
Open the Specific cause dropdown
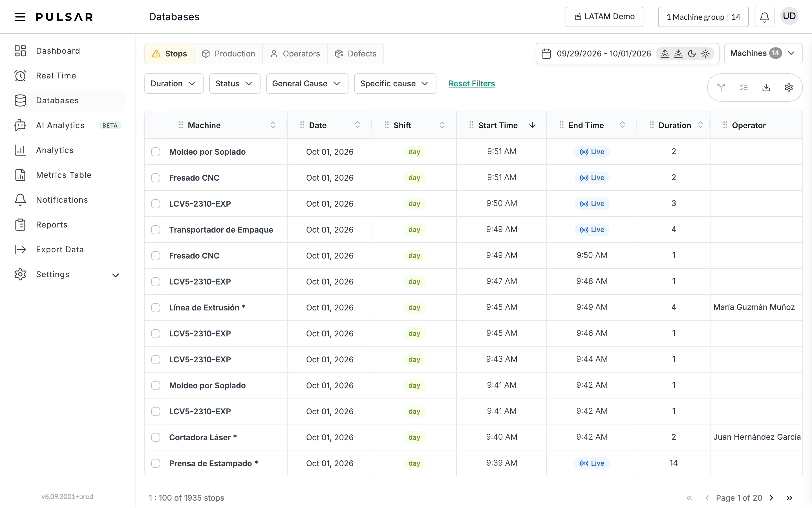395,84
